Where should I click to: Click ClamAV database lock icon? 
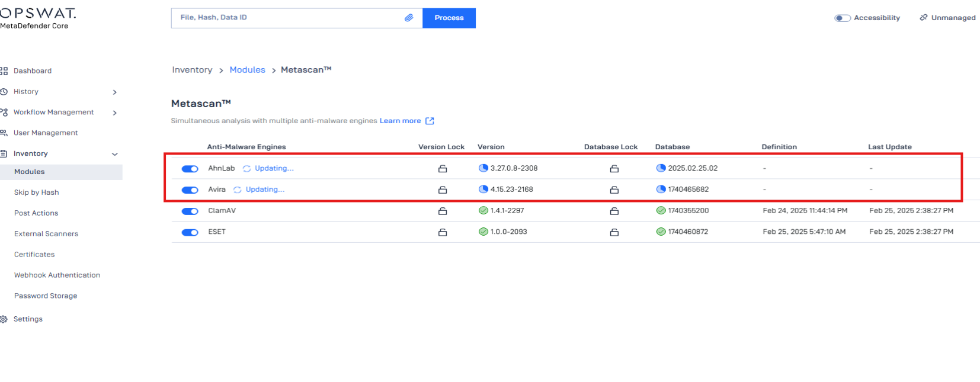tap(614, 211)
